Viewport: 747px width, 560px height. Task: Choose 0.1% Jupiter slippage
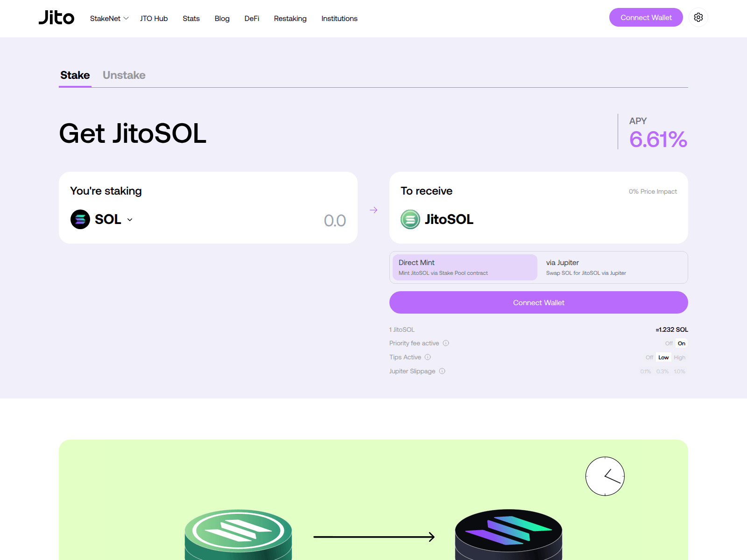(x=646, y=371)
